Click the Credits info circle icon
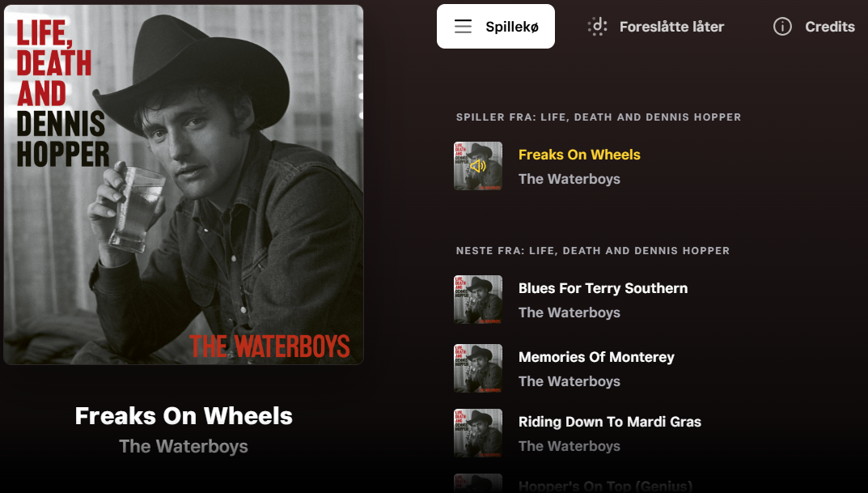Image resolution: width=868 pixels, height=493 pixels. click(x=782, y=27)
